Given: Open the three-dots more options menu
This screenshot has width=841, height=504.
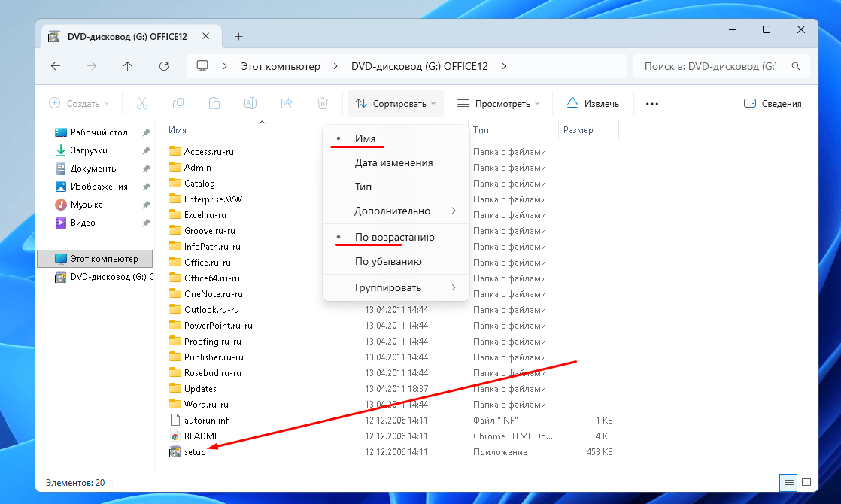Looking at the screenshot, I should tap(651, 104).
